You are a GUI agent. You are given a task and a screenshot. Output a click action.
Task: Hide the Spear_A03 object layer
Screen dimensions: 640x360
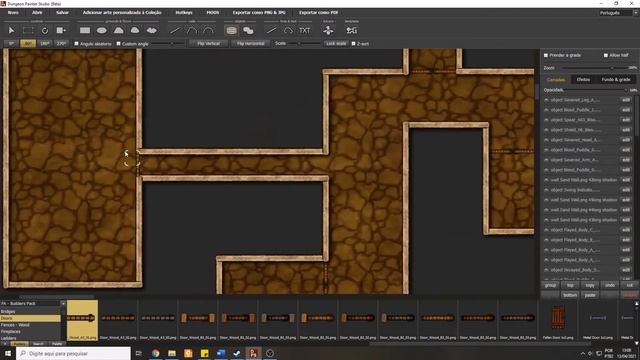point(546,120)
